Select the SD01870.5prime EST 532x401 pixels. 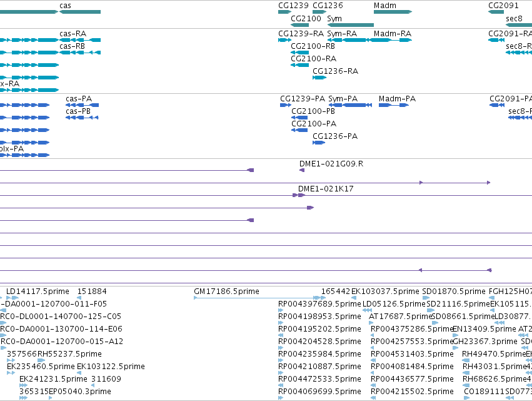426,298
